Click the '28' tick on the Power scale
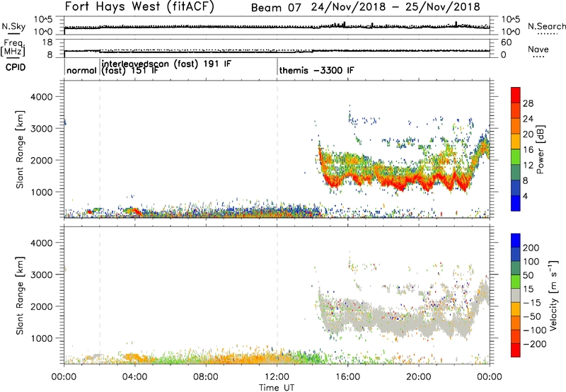This screenshot has height=392, width=566. [528, 103]
